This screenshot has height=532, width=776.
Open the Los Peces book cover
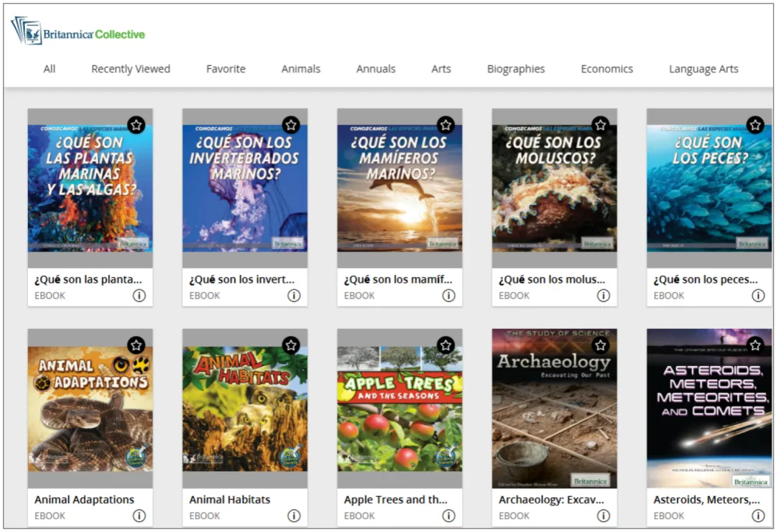point(709,188)
